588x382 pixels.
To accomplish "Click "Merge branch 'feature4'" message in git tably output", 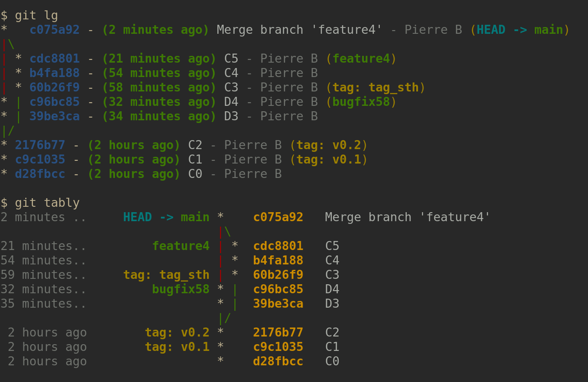I will click(x=408, y=218).
